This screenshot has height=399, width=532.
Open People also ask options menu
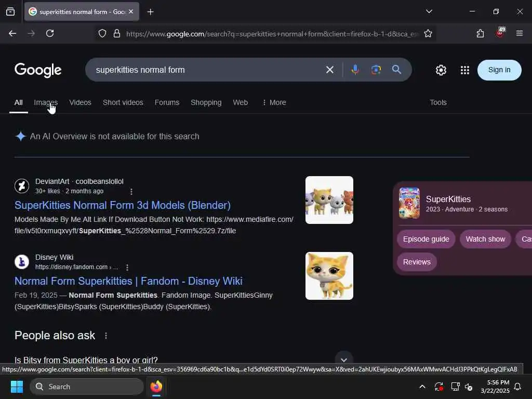click(x=106, y=336)
